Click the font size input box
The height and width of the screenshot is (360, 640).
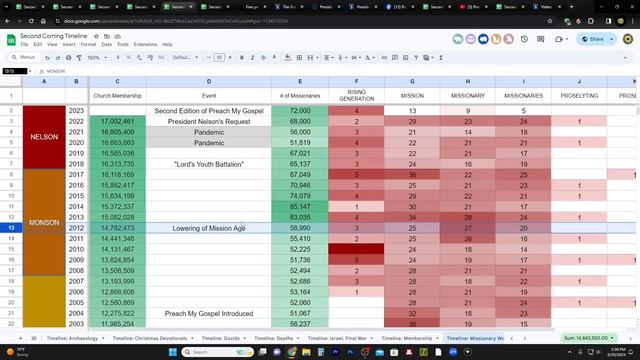click(219, 58)
